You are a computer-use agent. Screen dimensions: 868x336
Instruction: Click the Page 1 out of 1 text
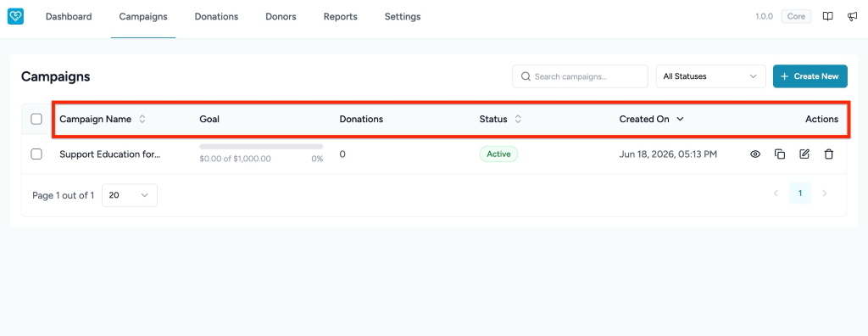pyautogui.click(x=63, y=195)
